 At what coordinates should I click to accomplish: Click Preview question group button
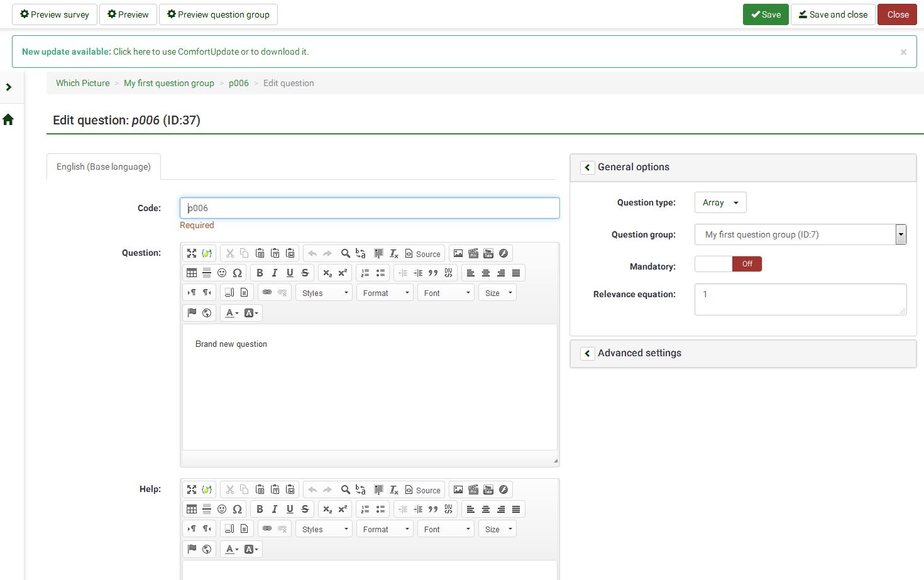tap(218, 14)
